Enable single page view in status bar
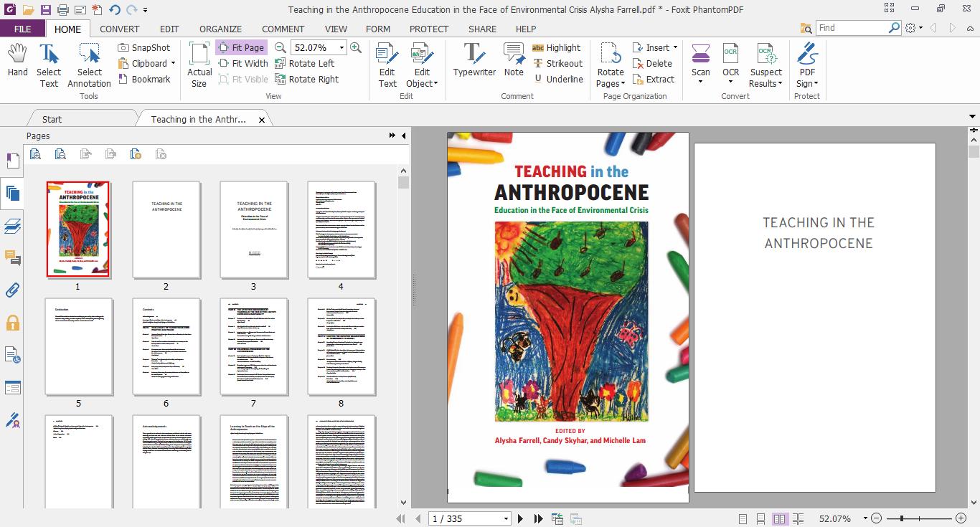The image size is (980, 527). pos(743,518)
